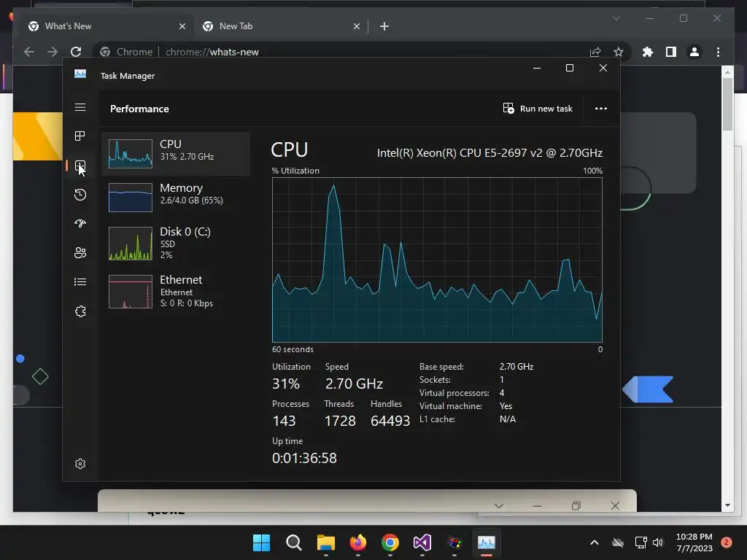Bookmark this page with star icon
The height and width of the screenshot is (560, 747).
point(618,52)
